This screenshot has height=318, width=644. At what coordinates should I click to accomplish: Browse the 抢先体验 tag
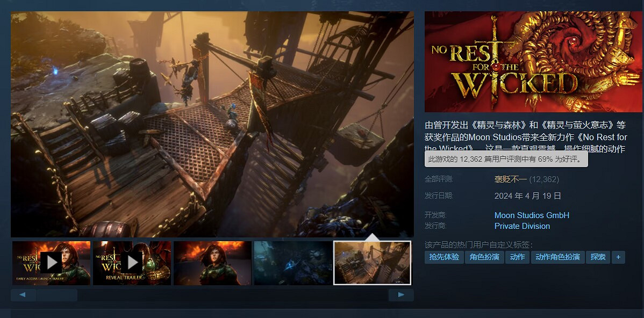[x=444, y=257]
